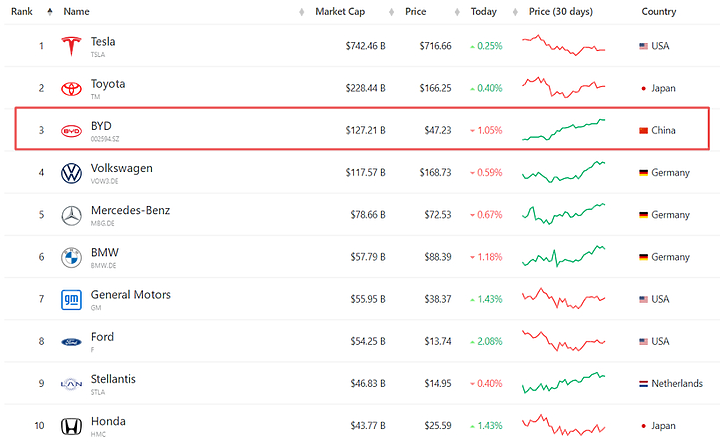The width and height of the screenshot is (720, 444).
Task: Click Tesla's 30-day price chart
Action: pos(563,45)
